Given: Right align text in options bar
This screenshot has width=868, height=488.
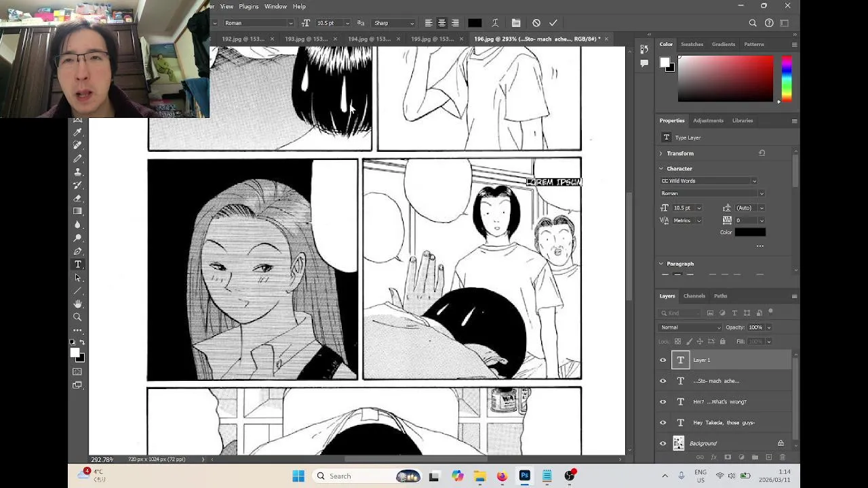Looking at the screenshot, I should (455, 23).
